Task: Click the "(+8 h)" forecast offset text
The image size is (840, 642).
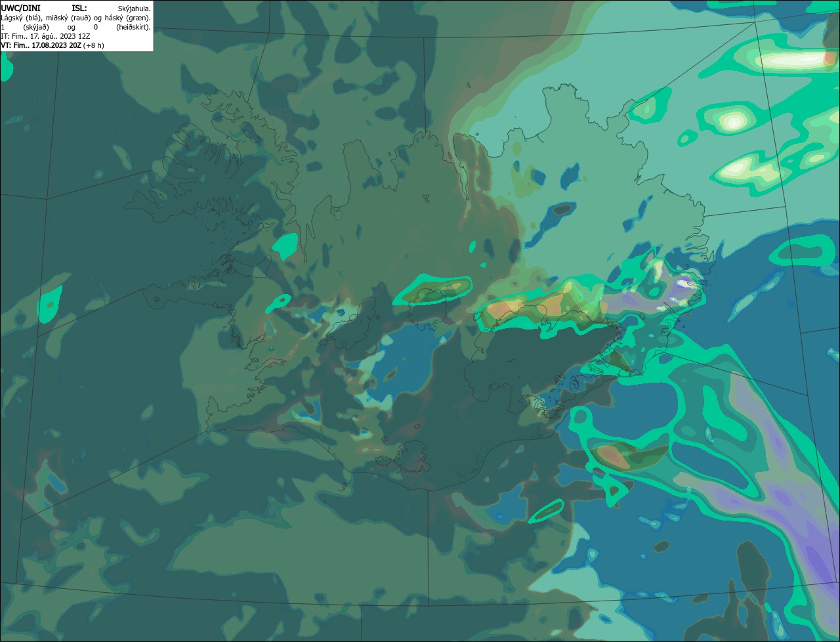Action: [94, 45]
